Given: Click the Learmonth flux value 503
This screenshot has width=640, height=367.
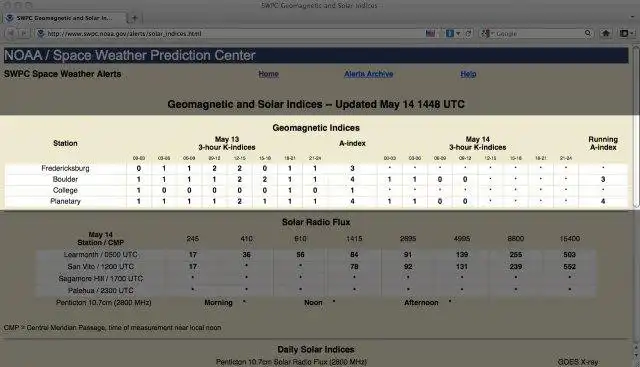Looking at the screenshot, I should pyautogui.click(x=569, y=255).
